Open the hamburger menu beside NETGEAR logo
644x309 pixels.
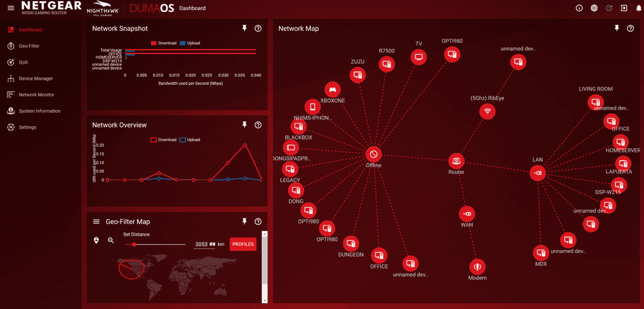pyautogui.click(x=11, y=8)
